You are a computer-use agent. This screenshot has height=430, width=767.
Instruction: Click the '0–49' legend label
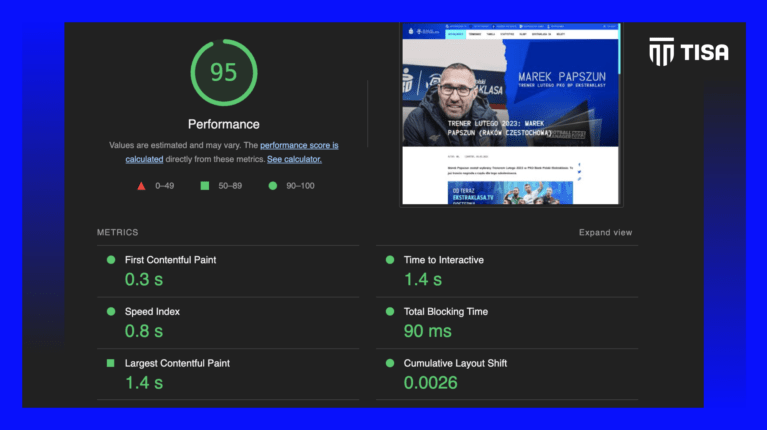point(164,186)
